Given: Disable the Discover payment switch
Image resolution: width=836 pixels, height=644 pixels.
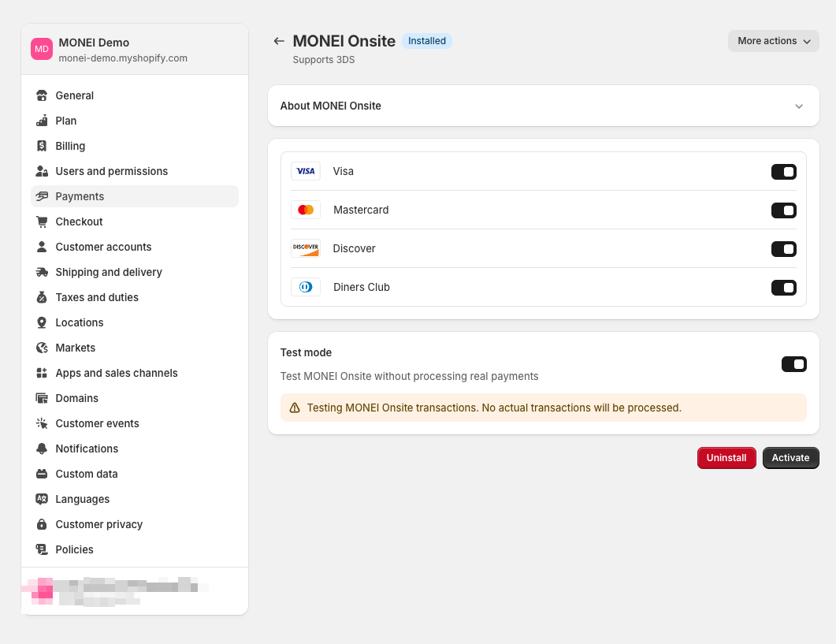Looking at the screenshot, I should click(x=784, y=249).
